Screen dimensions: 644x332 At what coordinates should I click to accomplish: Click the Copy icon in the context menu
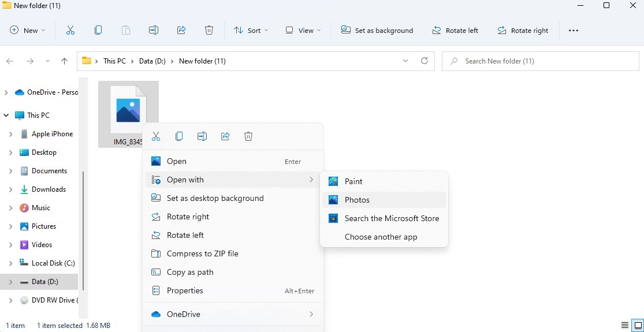coord(179,136)
